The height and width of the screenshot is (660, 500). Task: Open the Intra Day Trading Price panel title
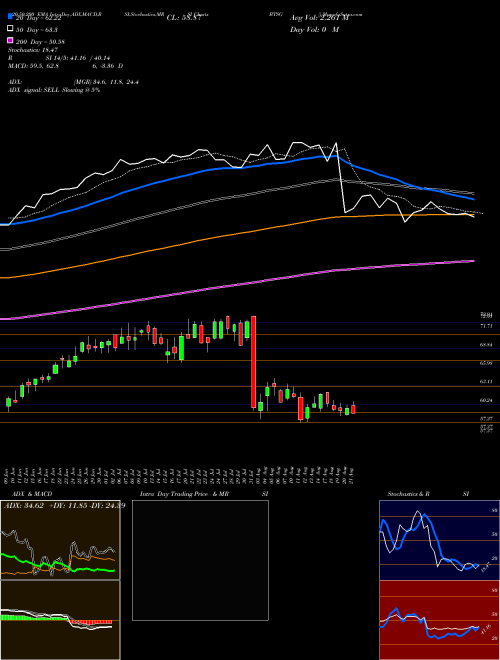tap(184, 494)
